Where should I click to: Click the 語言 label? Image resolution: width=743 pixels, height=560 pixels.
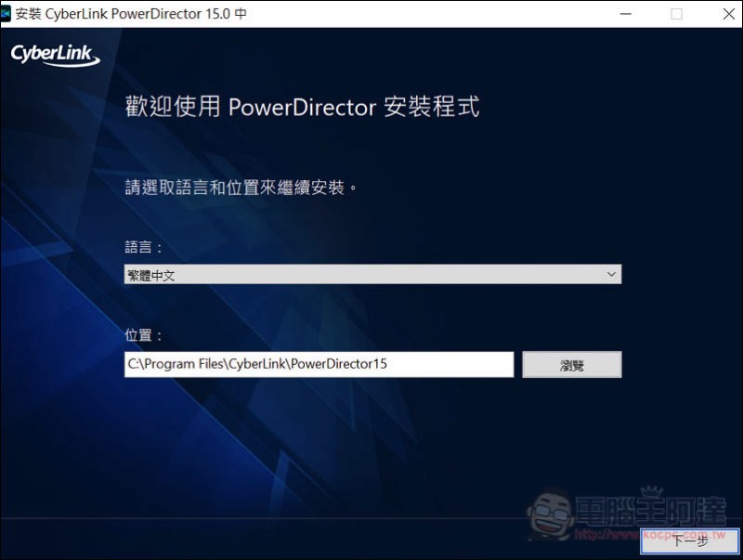tap(143, 247)
